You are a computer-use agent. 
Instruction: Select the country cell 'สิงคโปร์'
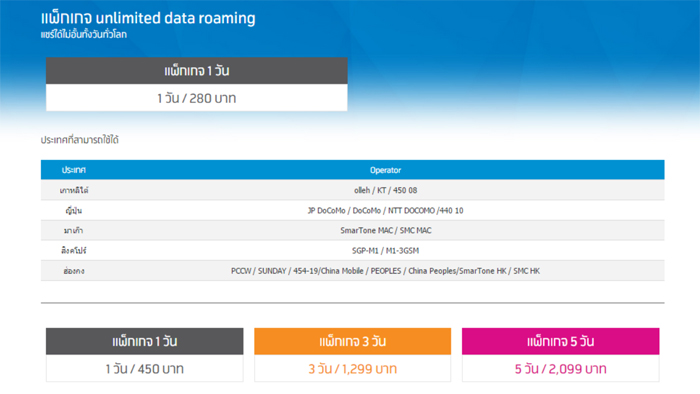tap(74, 251)
